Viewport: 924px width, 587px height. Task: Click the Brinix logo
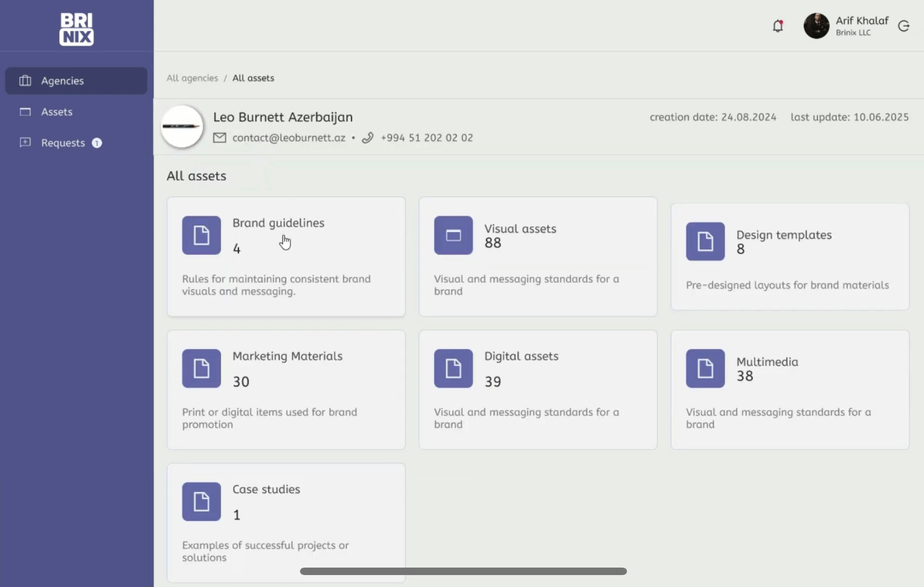click(77, 29)
